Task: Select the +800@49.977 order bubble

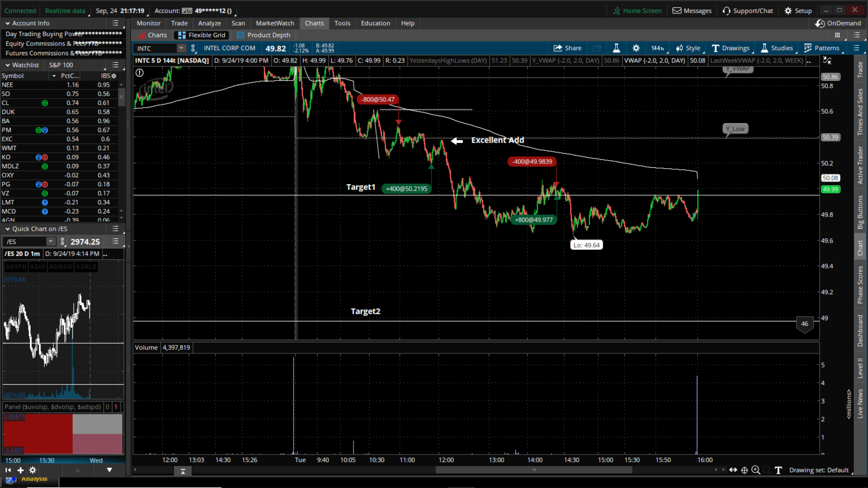Action: tap(534, 220)
